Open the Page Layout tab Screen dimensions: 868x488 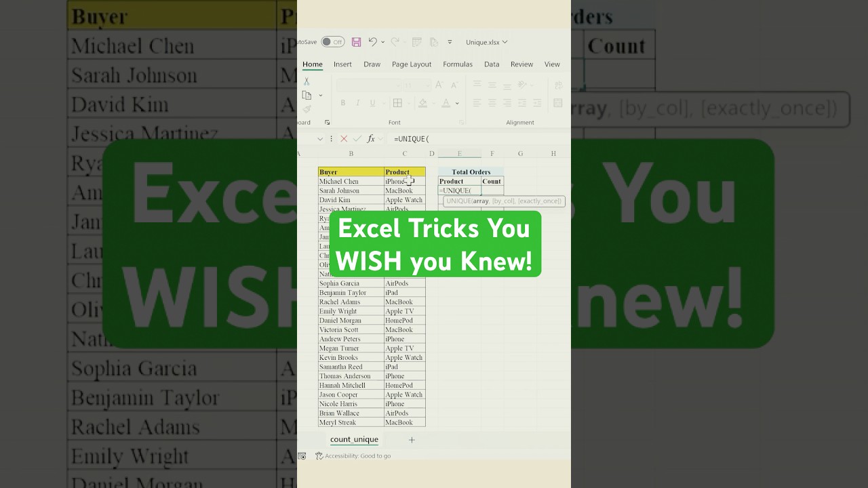pos(412,64)
